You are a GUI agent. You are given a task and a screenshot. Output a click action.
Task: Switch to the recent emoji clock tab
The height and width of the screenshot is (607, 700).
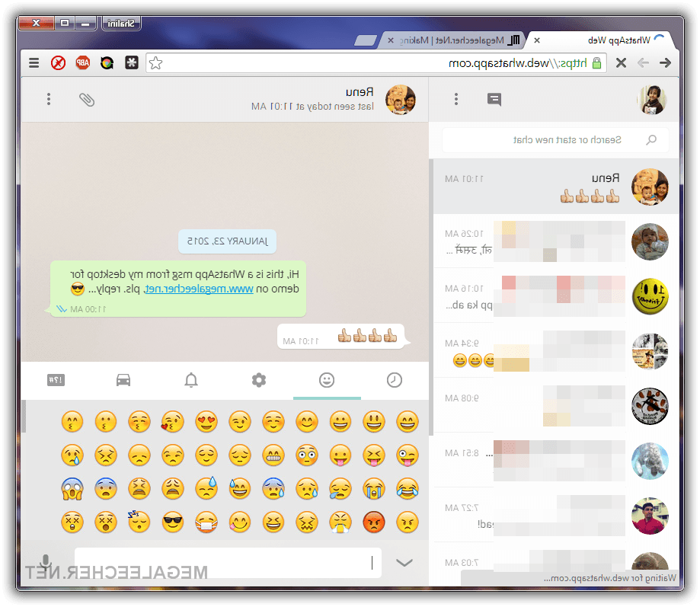pyautogui.click(x=395, y=380)
